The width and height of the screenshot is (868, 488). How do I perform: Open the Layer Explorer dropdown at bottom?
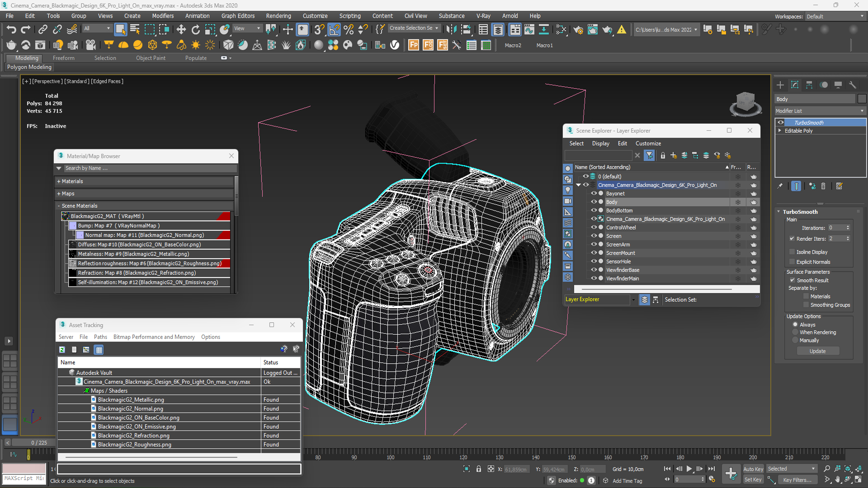click(x=633, y=300)
